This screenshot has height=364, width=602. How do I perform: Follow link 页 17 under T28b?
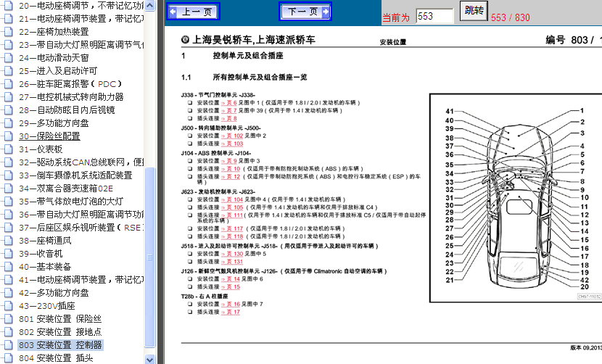(231, 313)
